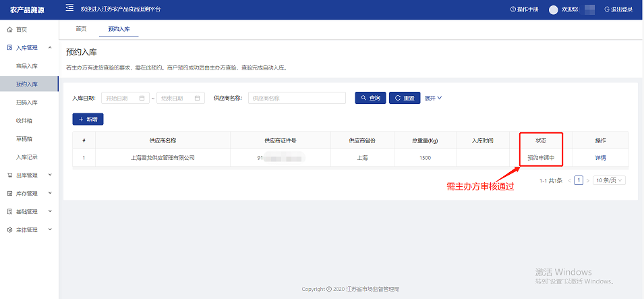Image resolution: width=644 pixels, height=299 pixels.
Task: Click the 查询 search button
Action: [x=370, y=98]
